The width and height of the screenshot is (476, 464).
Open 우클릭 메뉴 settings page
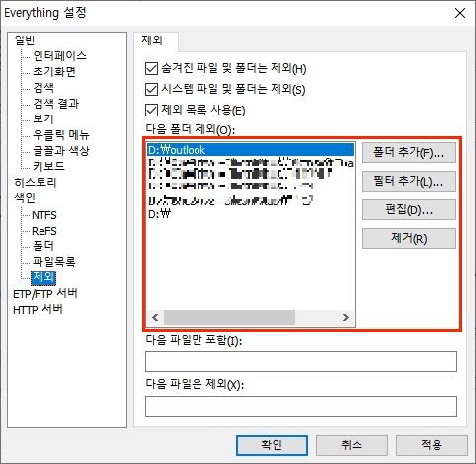click(61, 134)
